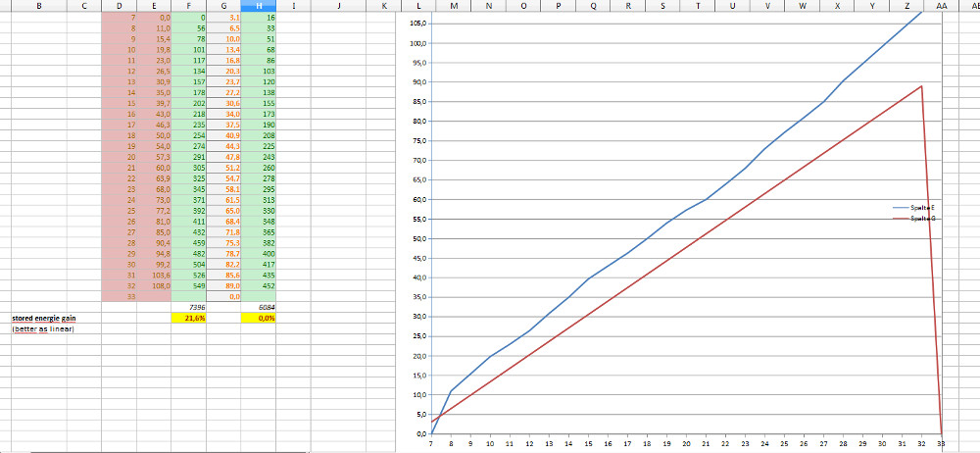Select column D header
This screenshot has height=453, width=980.
pyautogui.click(x=120, y=6)
